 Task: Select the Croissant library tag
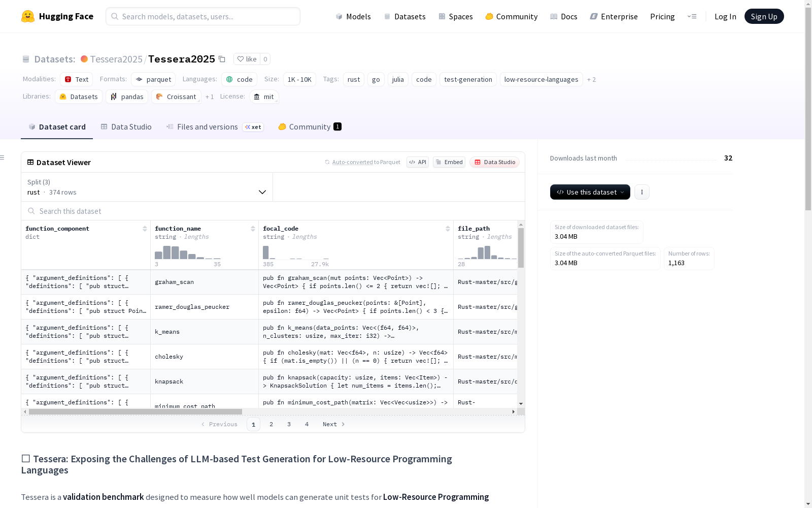(176, 97)
